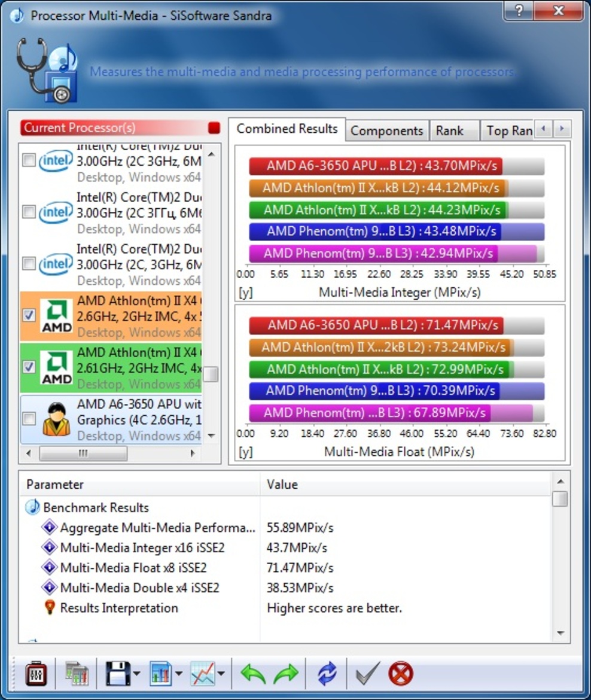The height and width of the screenshot is (700, 591).
Task: Click the results pane scroll-down arrow
Action: 560,634
